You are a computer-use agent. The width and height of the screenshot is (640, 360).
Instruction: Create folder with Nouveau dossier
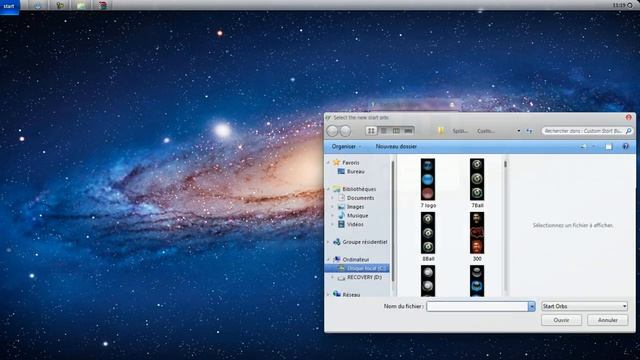tap(396, 147)
